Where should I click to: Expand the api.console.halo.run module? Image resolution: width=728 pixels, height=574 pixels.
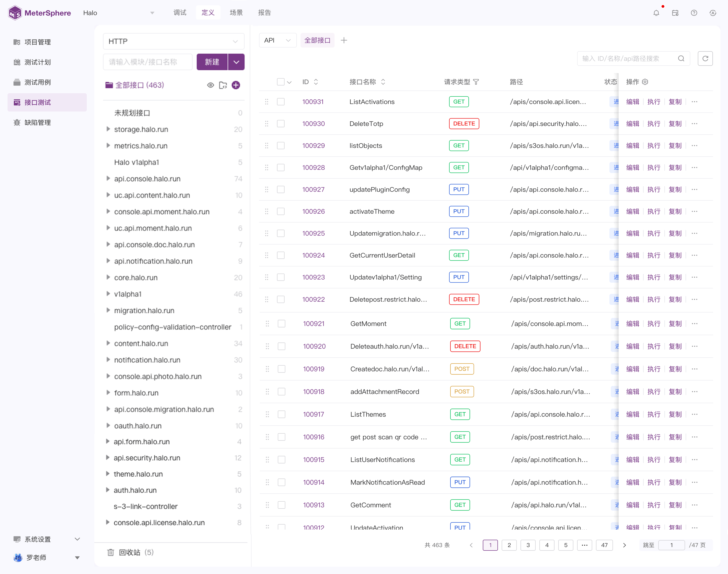point(108,178)
